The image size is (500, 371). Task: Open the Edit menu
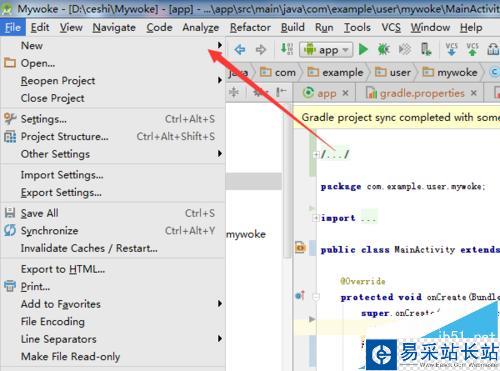[40, 27]
